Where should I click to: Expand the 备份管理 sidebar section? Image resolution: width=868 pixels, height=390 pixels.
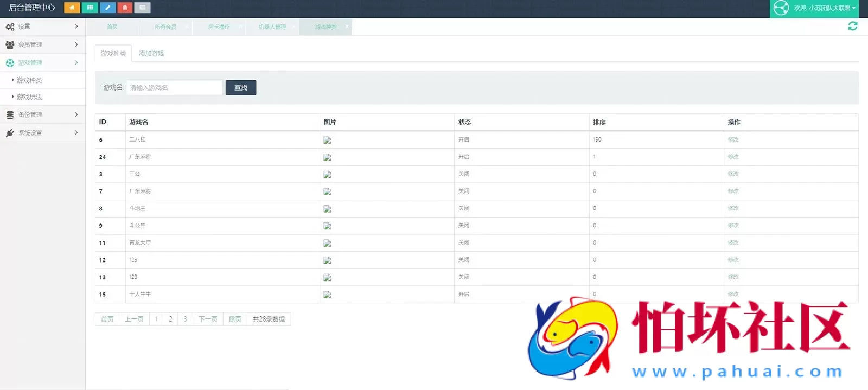pos(42,114)
